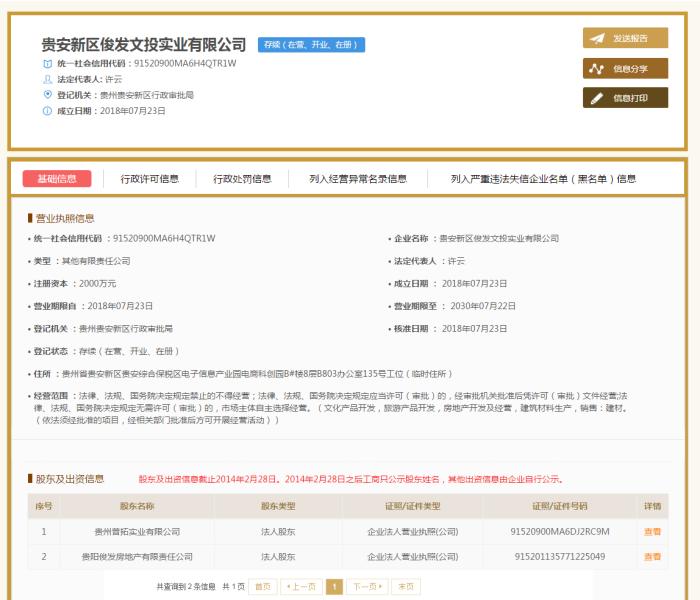The width and height of the screenshot is (700, 600).
Task: Click the registration authority location pin icon
Action: pyautogui.click(x=47, y=95)
